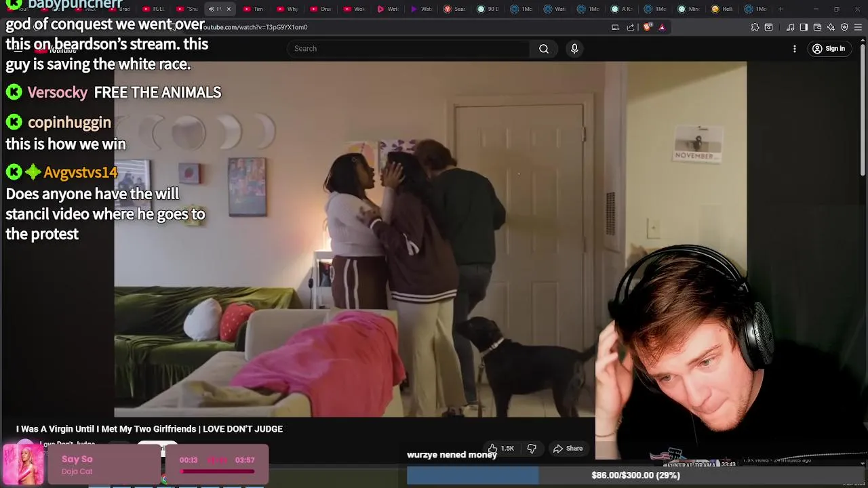
Task: Dislike the video with thumbs-down icon
Action: coord(532,449)
